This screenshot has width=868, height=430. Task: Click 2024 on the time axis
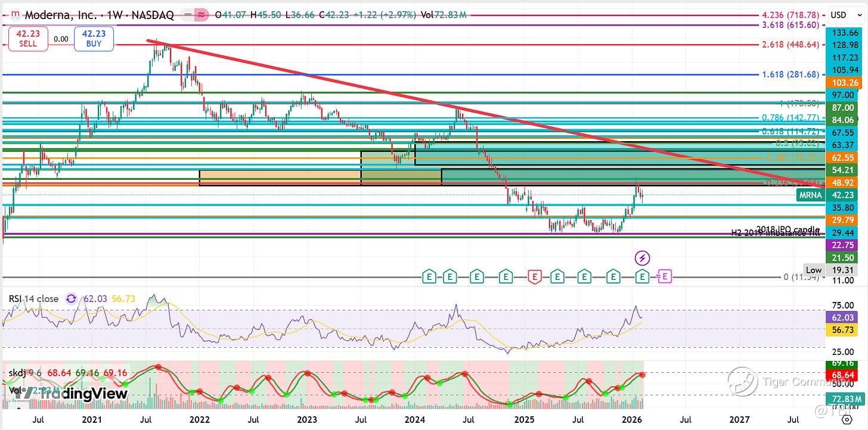(415, 420)
